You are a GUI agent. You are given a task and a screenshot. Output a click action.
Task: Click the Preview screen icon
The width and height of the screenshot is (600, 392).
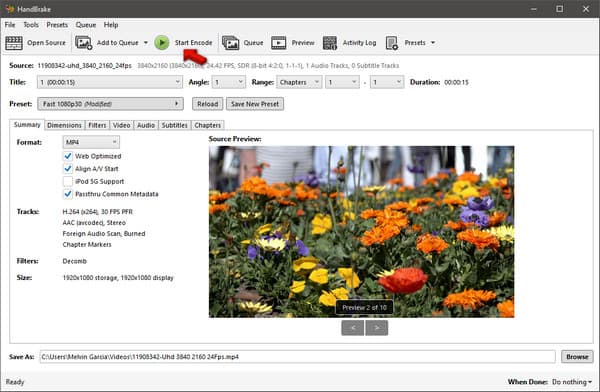tap(278, 42)
